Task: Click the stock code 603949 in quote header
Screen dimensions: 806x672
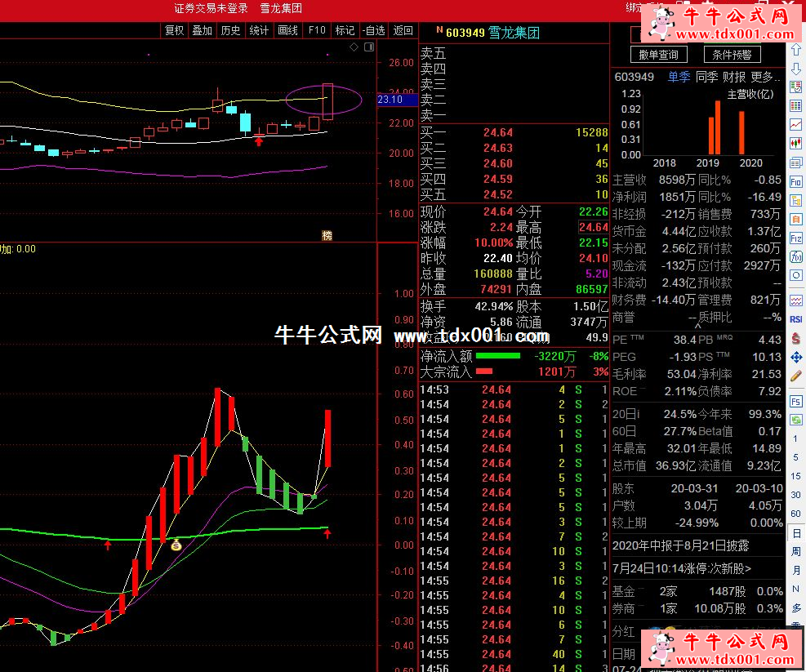Action: tap(465, 33)
